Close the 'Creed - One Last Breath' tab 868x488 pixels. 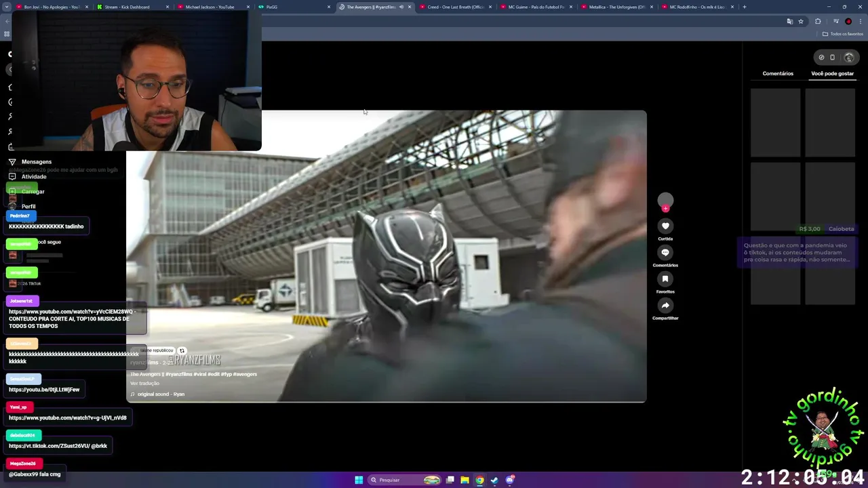click(490, 7)
